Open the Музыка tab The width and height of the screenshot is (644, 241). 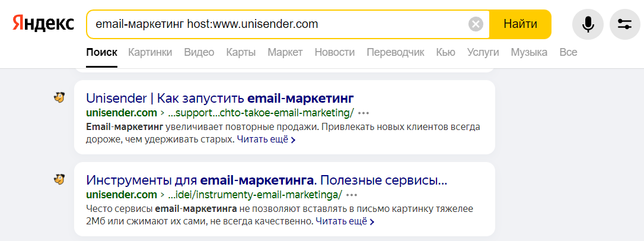(529, 52)
